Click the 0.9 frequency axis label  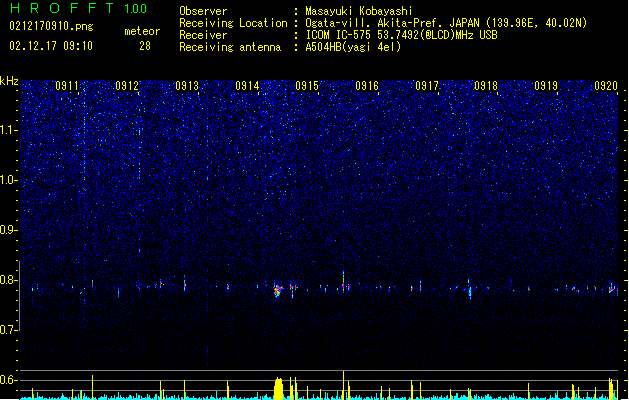click(9, 230)
